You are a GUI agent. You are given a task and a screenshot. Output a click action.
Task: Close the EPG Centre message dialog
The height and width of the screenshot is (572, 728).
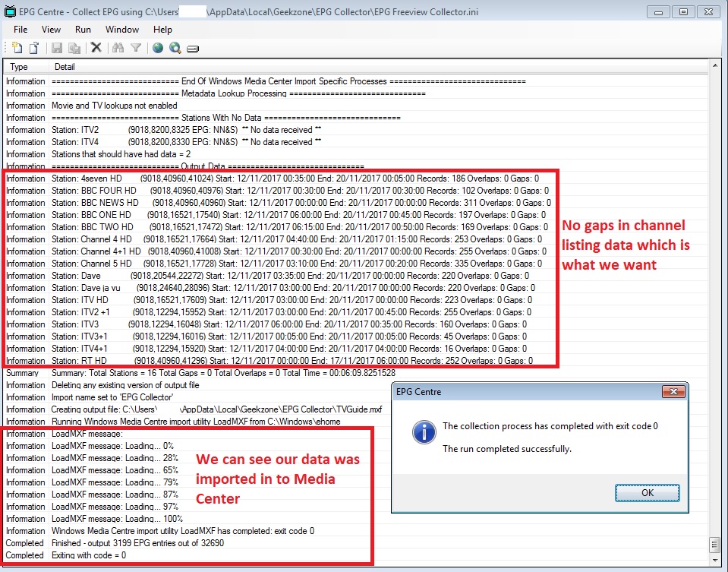pos(673,392)
